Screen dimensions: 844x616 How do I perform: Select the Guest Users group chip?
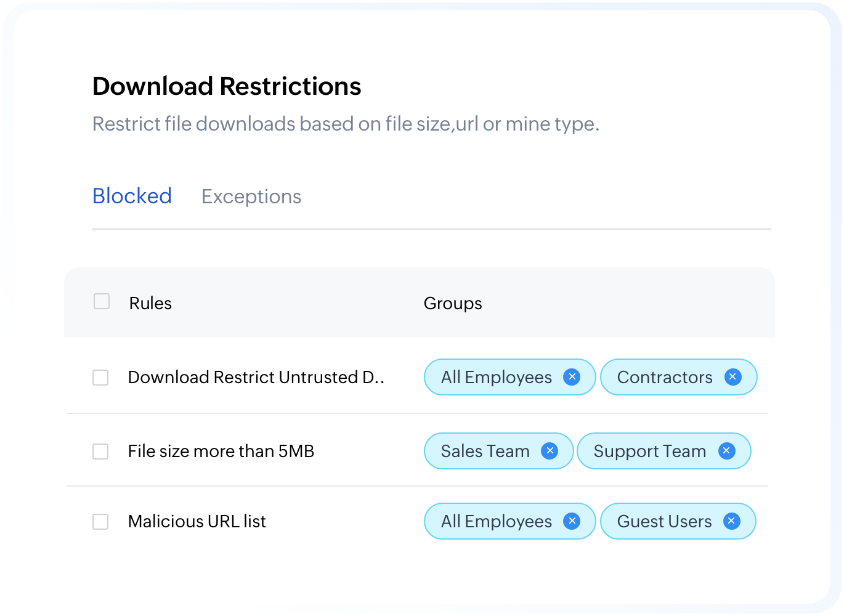pos(678,521)
